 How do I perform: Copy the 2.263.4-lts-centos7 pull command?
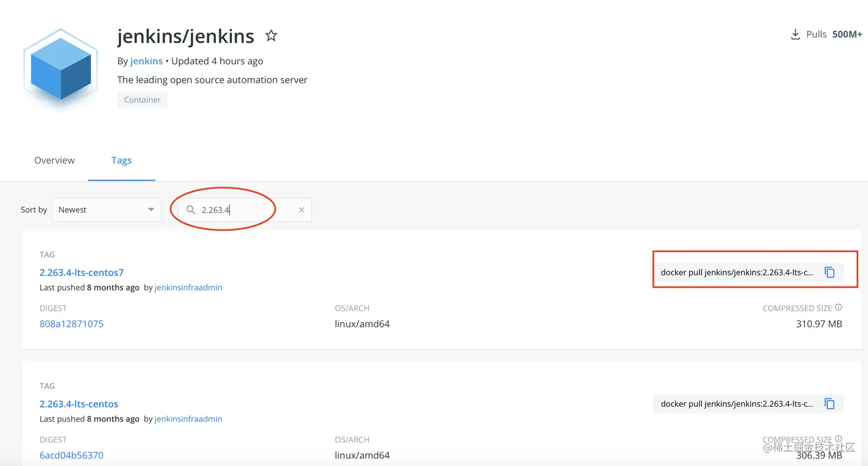(x=830, y=272)
